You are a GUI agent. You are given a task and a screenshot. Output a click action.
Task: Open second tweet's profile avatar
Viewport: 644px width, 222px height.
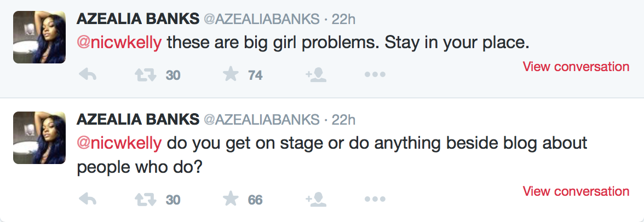[x=36, y=138]
